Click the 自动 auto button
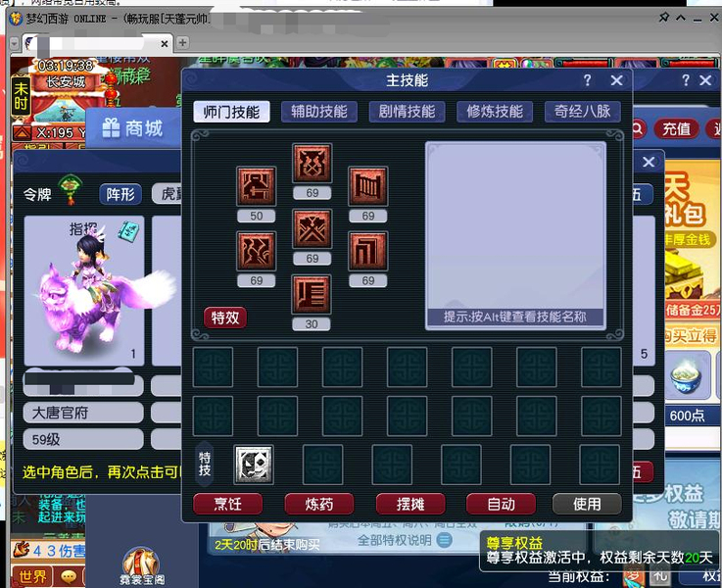 501,504
